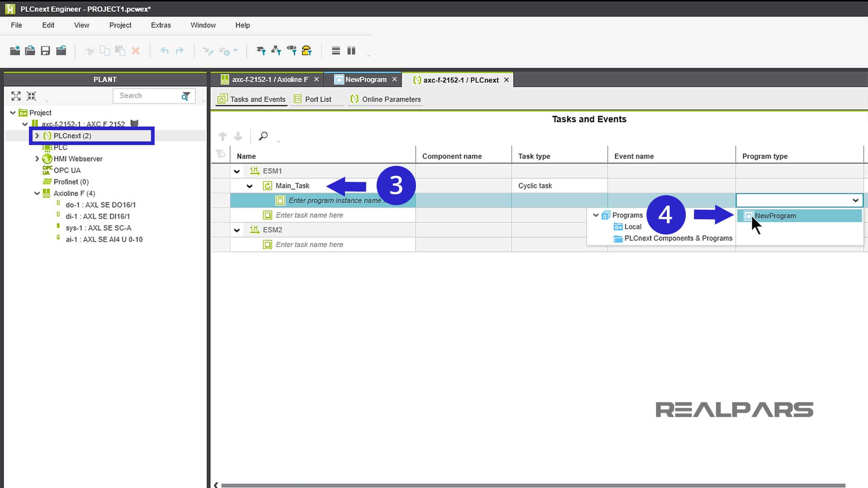
Task: Click the Paste toolbar icon
Action: (120, 51)
